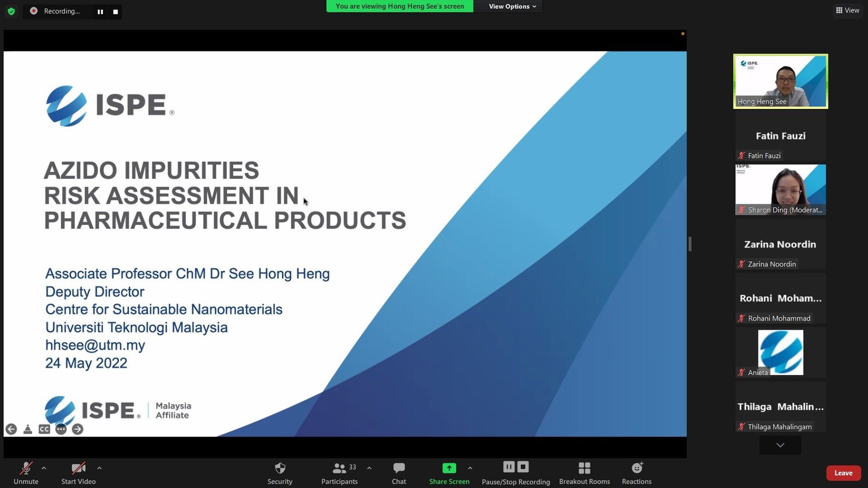868x488 pixels.
Task: Unmute the microphone
Action: coord(26,468)
